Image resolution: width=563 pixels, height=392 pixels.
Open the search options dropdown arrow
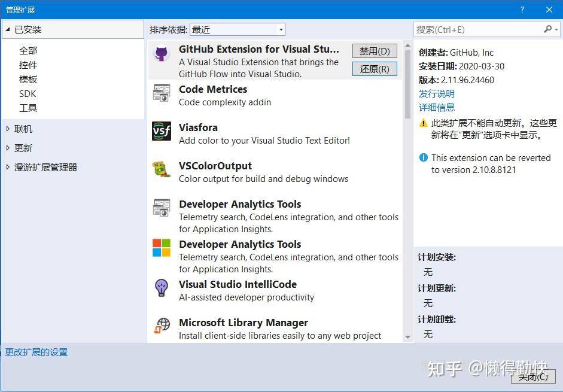556,29
